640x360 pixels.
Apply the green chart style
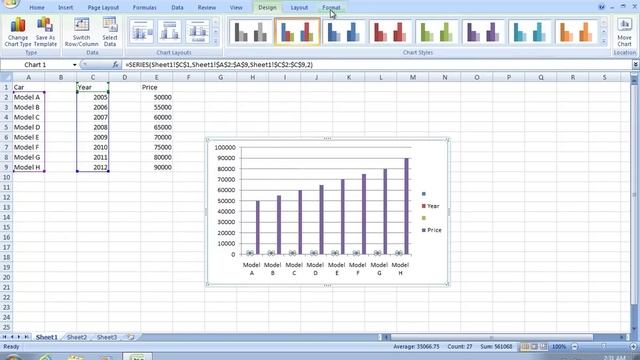[437, 32]
